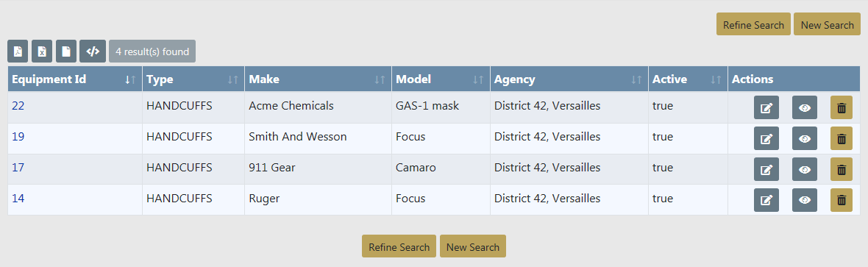
Task: Delete equipment 19 Smith And Wesson row
Action: (x=842, y=138)
